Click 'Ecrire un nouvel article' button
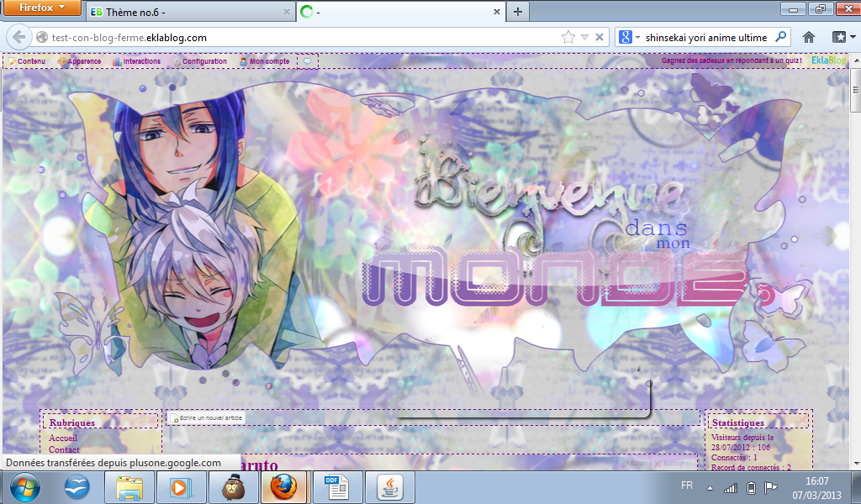The height and width of the screenshot is (504, 861). pyautogui.click(x=206, y=417)
